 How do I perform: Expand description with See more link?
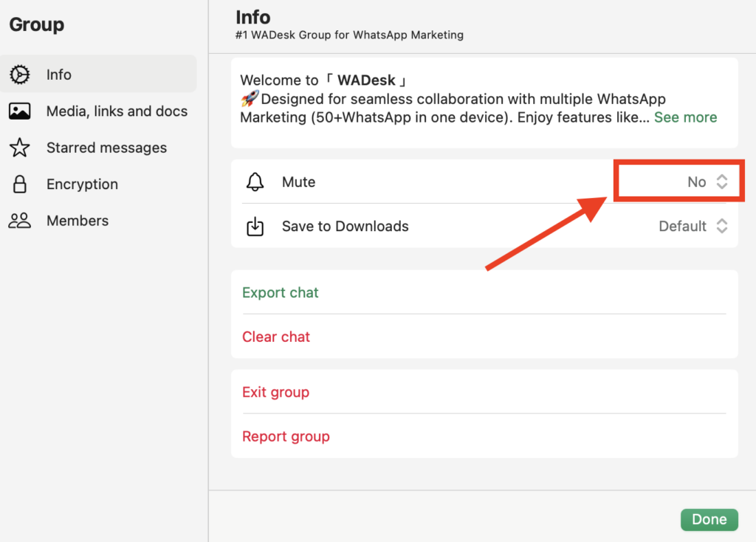686,117
